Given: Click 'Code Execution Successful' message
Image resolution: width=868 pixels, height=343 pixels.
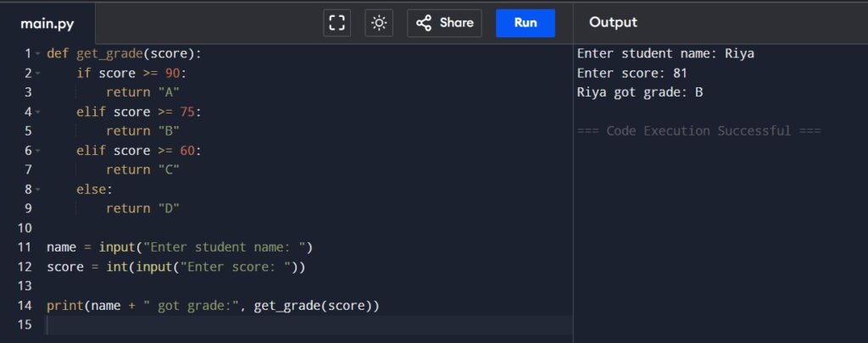Looking at the screenshot, I should coord(698,131).
